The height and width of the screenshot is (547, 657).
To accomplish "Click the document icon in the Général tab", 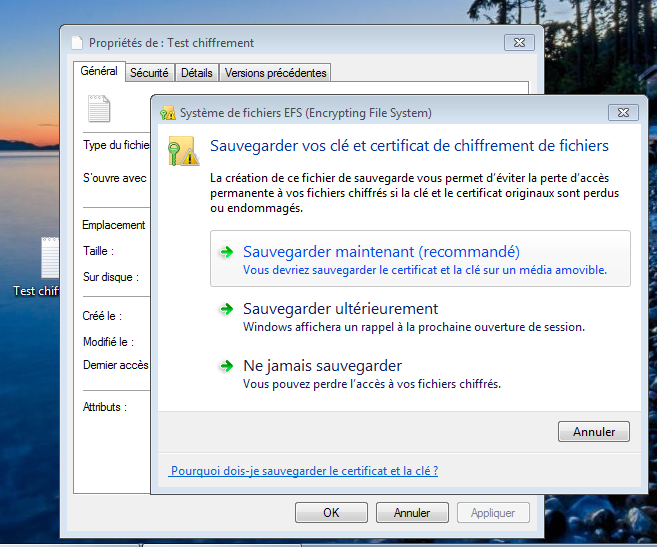I will coord(99,108).
